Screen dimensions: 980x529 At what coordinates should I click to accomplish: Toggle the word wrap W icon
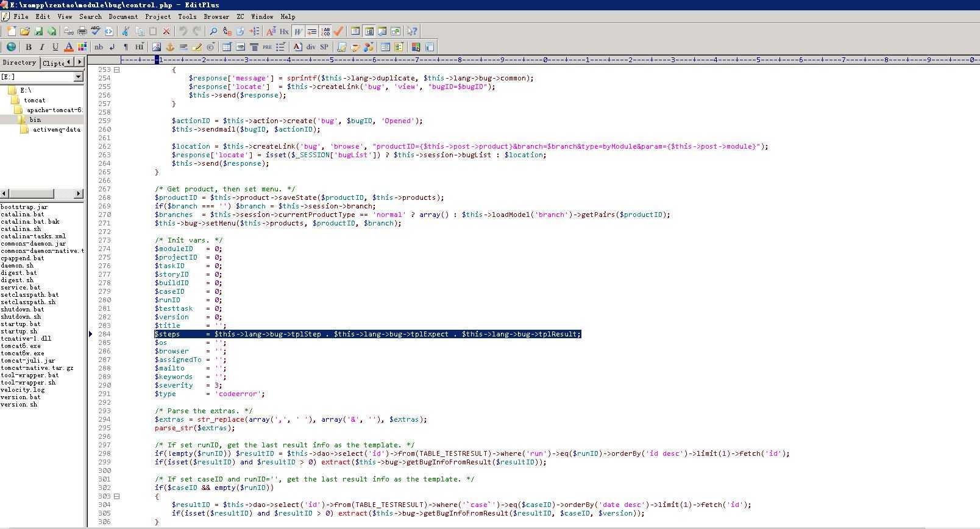coord(298,31)
